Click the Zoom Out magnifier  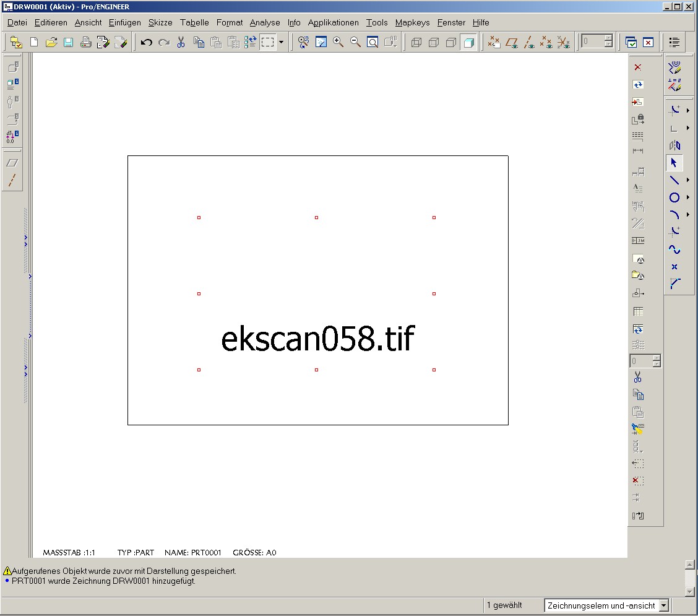point(355,42)
